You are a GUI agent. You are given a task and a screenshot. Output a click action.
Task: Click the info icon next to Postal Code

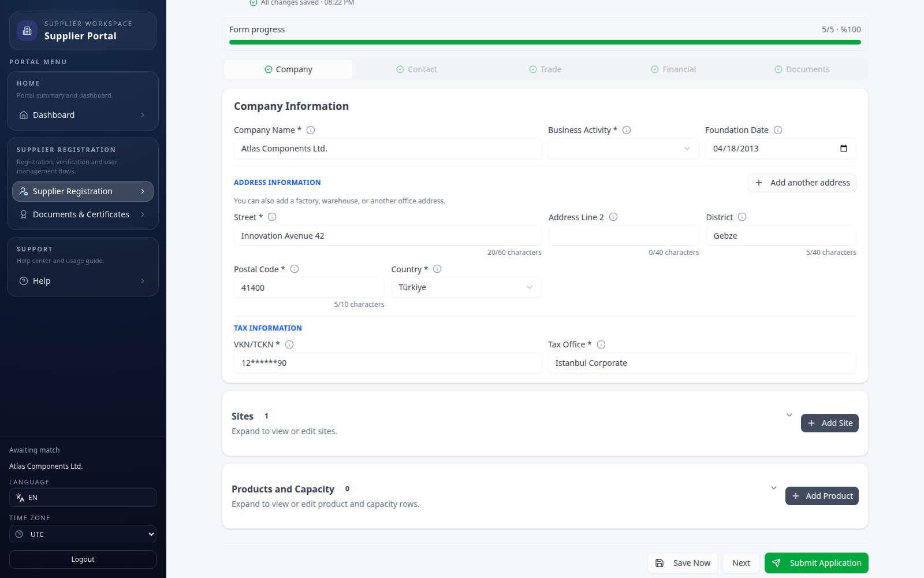click(x=295, y=269)
